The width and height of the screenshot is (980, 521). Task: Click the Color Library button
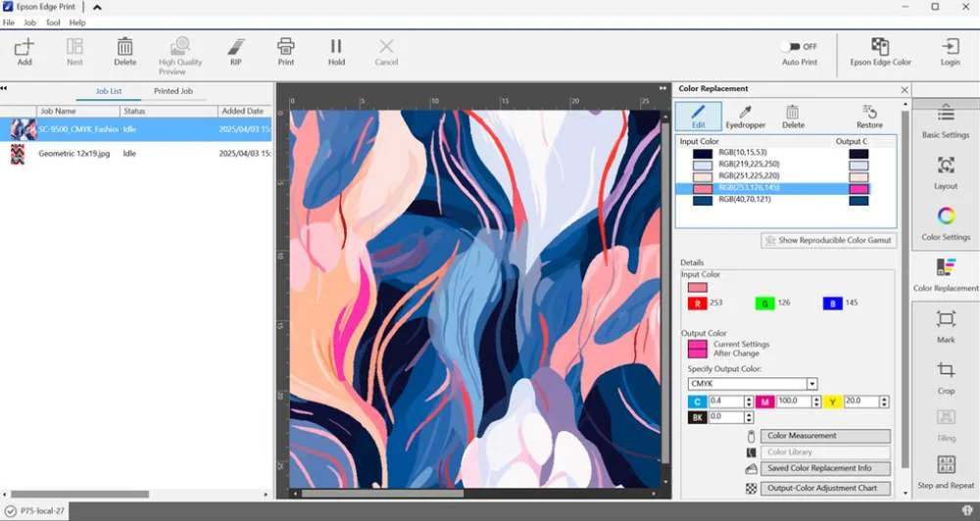(x=825, y=452)
